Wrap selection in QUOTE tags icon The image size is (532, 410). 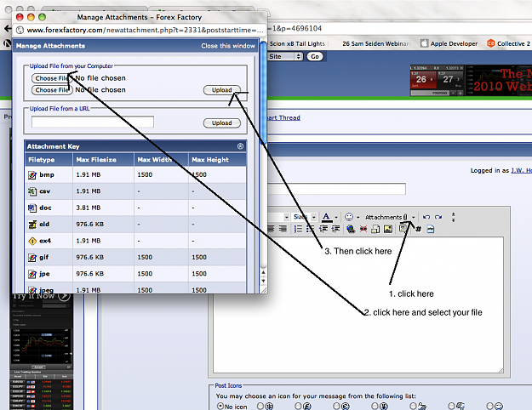pyautogui.click(x=403, y=229)
